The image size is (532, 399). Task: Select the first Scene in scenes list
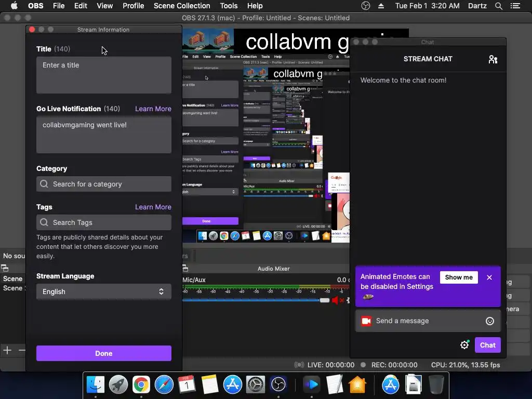(x=13, y=278)
